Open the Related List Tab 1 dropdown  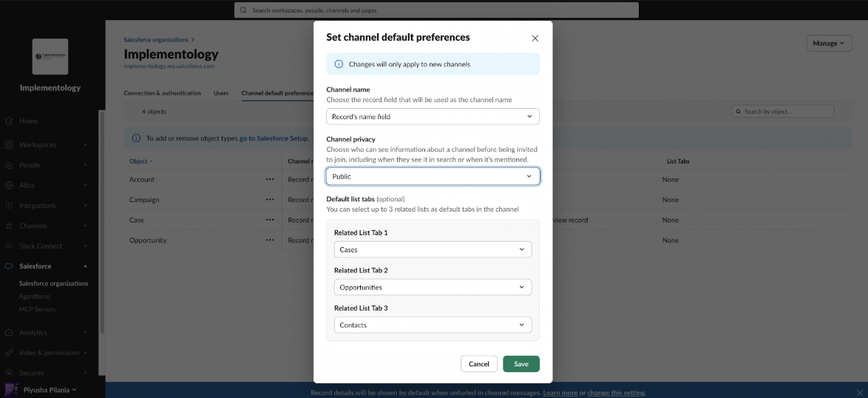click(433, 249)
